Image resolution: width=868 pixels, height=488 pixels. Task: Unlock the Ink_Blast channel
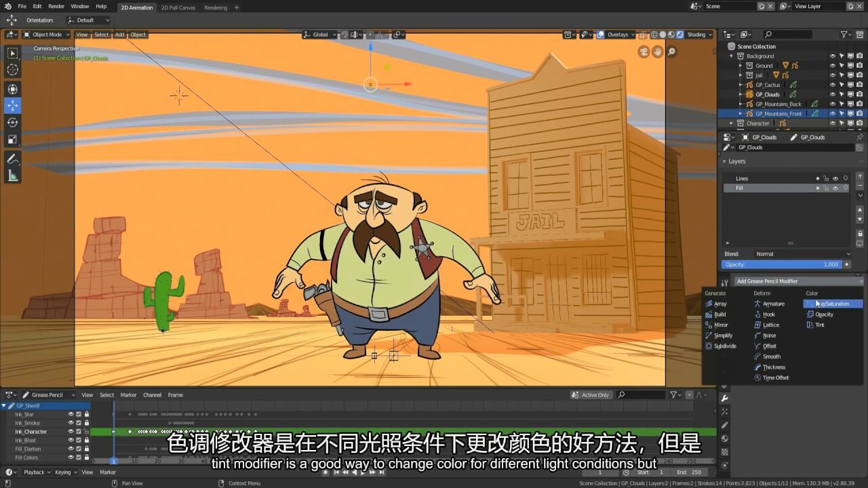(x=87, y=440)
